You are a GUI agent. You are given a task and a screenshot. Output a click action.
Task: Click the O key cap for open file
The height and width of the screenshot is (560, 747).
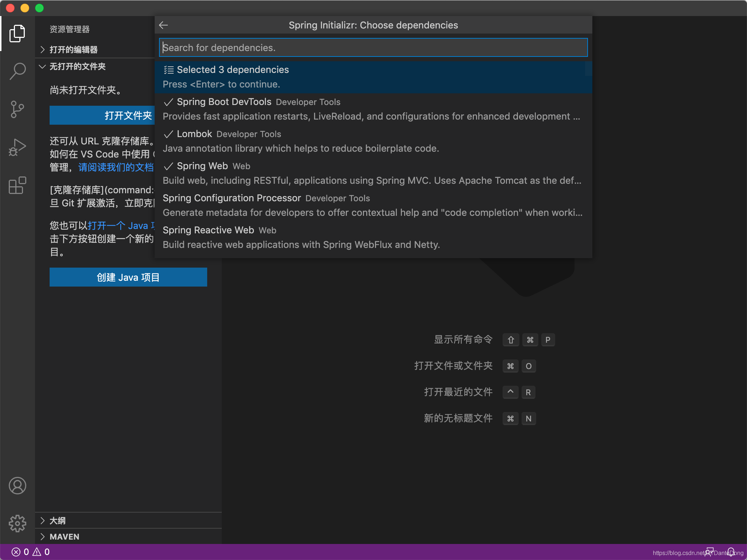coord(529,366)
